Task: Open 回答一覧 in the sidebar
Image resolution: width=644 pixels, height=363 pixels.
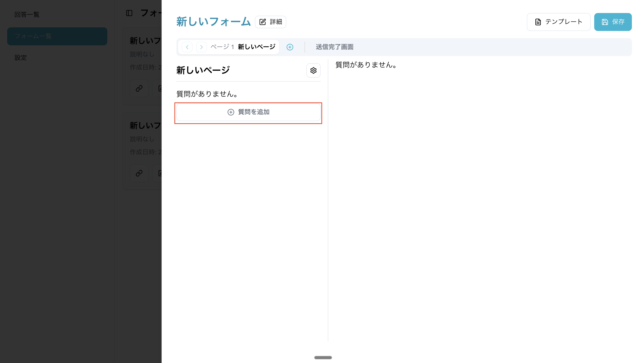Action: coord(27,15)
